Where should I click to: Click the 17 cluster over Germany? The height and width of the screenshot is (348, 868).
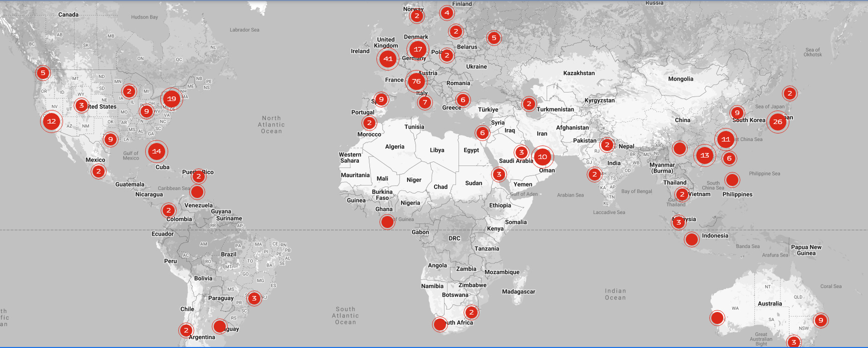(418, 49)
